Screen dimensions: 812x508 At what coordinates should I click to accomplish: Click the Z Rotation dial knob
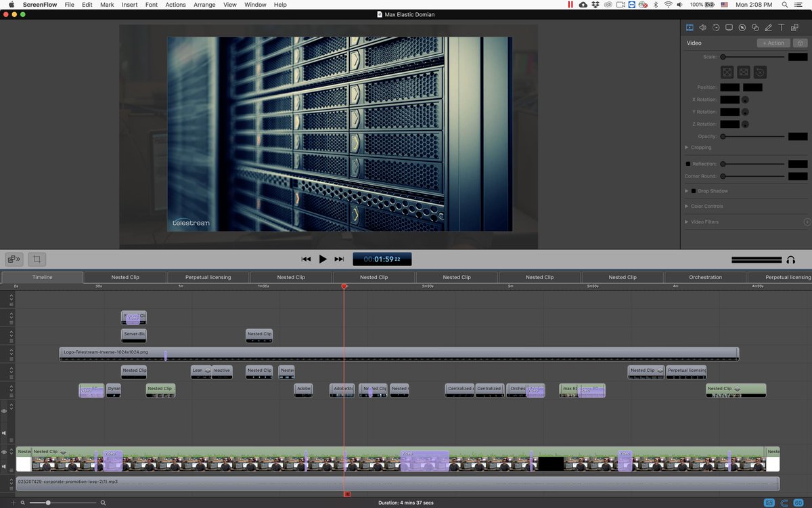point(745,124)
